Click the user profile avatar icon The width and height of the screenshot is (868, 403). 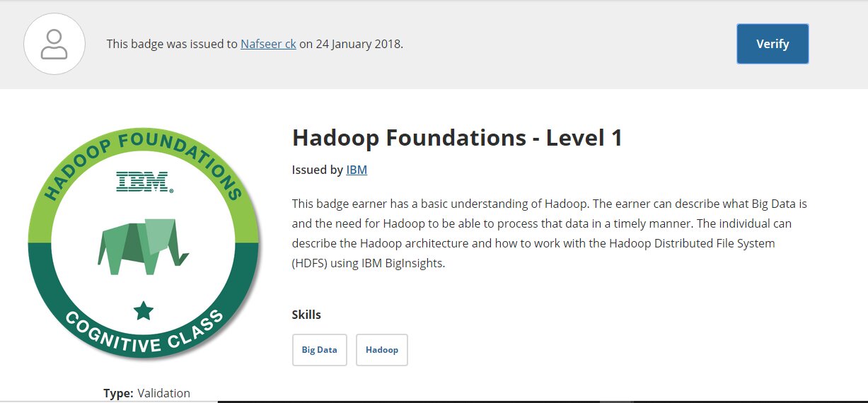pos(54,44)
